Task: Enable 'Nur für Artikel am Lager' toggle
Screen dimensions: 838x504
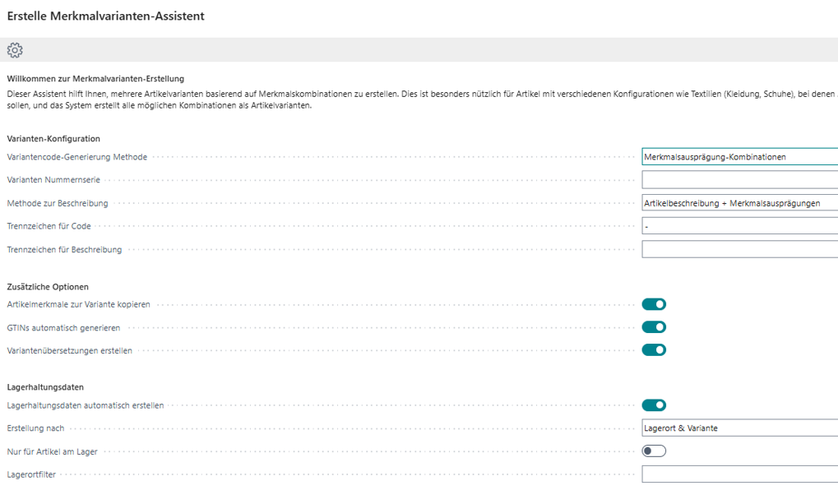Action: click(x=654, y=451)
